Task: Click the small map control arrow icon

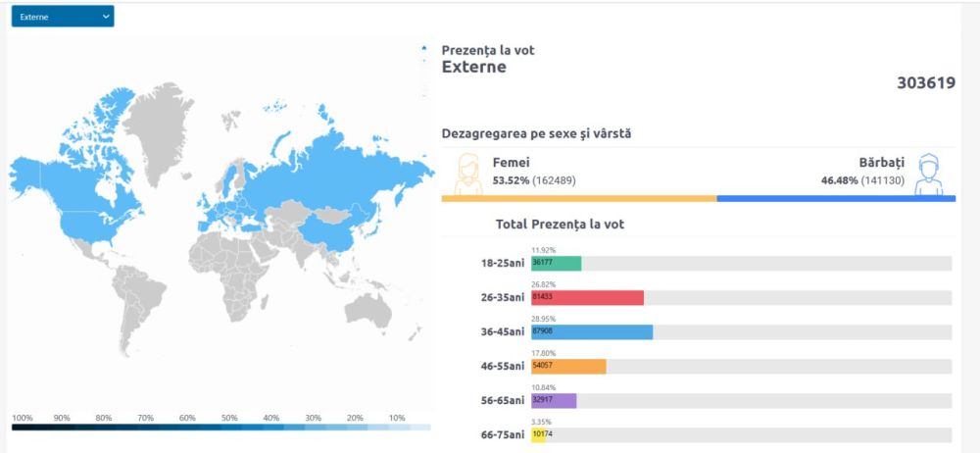Action: click(423, 48)
